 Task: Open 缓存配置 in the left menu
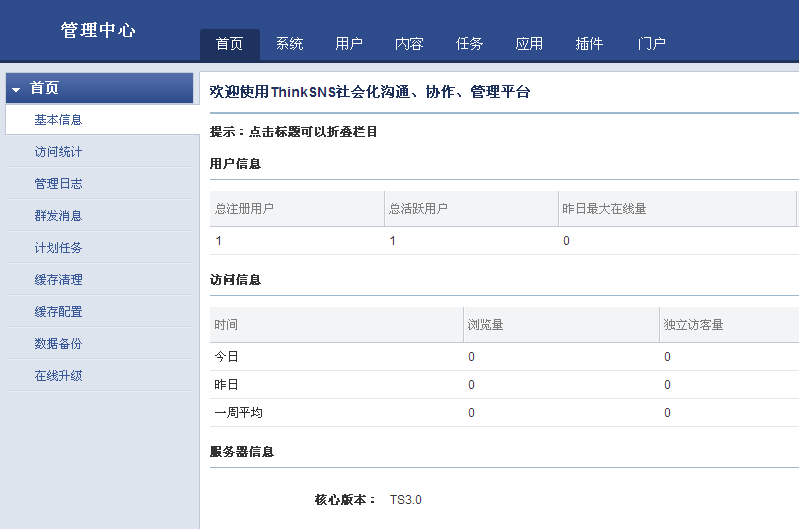pos(58,312)
